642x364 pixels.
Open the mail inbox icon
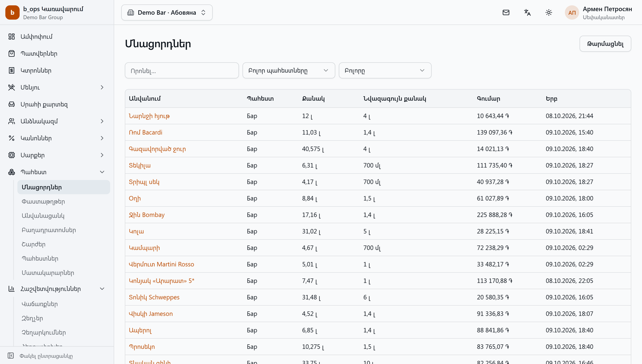point(506,12)
